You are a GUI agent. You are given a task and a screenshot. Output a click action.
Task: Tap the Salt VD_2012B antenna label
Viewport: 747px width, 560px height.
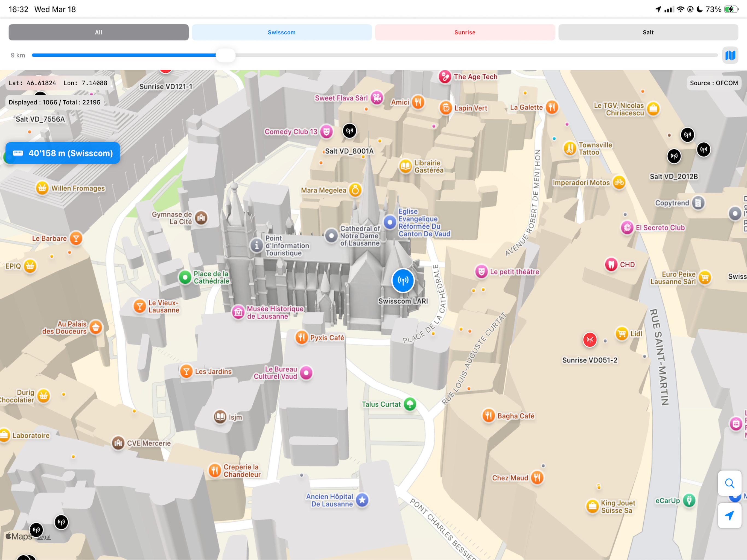(674, 176)
